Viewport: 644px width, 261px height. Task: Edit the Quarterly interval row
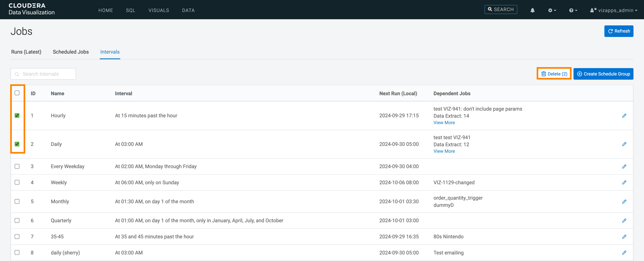[x=624, y=221]
